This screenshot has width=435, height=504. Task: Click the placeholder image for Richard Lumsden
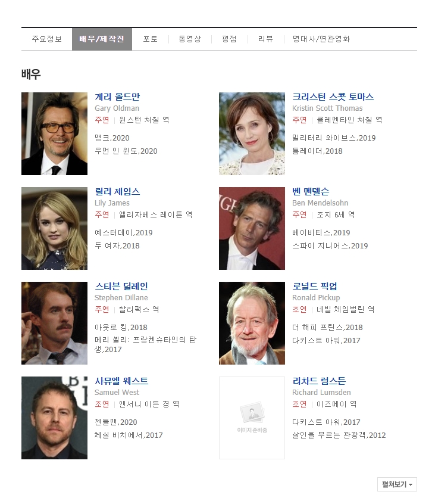(x=252, y=418)
